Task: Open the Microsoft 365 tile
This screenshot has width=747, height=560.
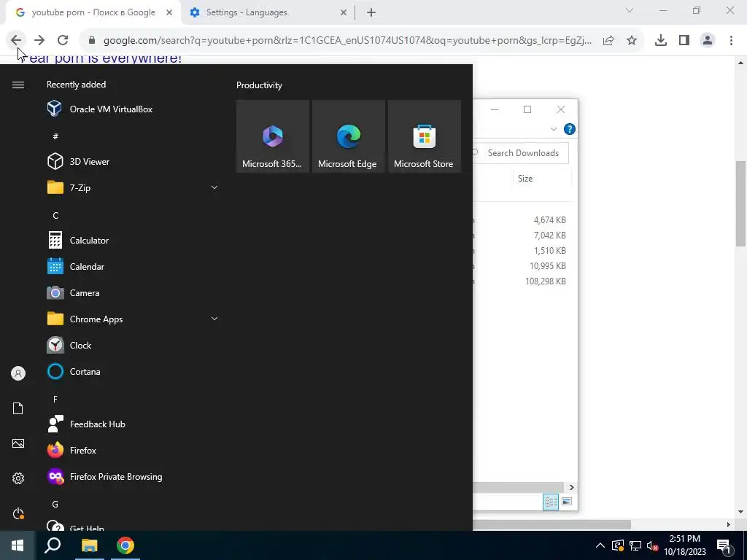Action: coord(273,136)
